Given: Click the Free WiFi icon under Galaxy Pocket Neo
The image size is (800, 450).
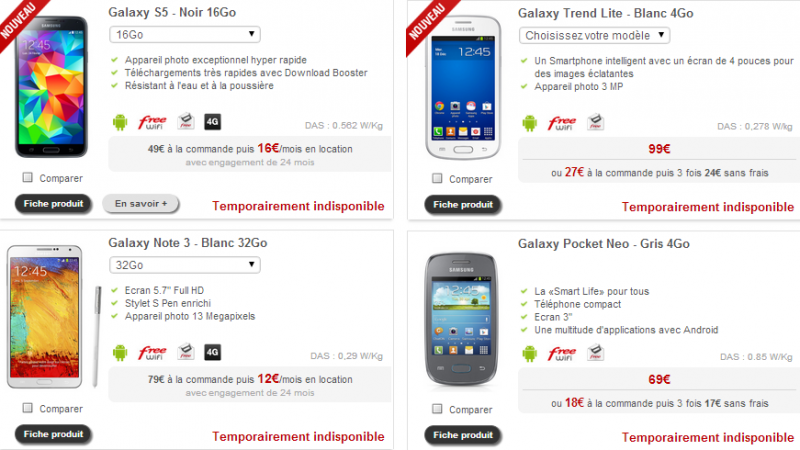Looking at the screenshot, I should 562,353.
